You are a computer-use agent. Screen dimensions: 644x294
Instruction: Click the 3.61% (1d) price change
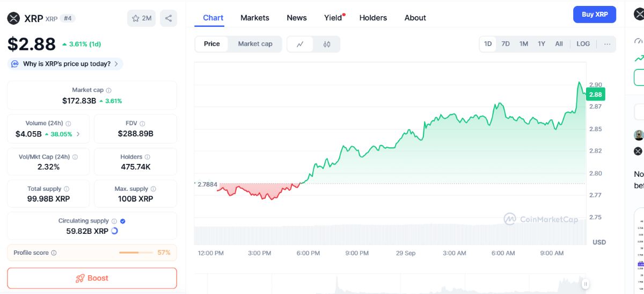pos(82,44)
